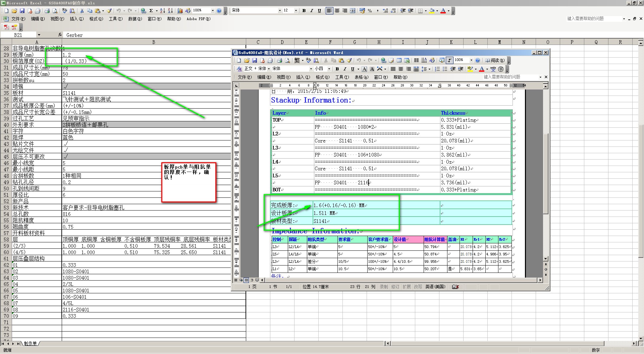Click Excel's help question input box
The image size is (644, 354).
coord(594,19)
